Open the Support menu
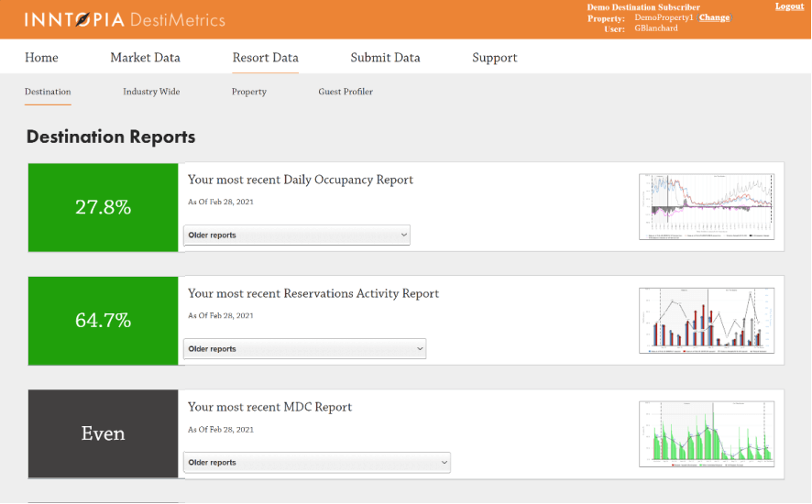The height and width of the screenshot is (504, 812). [x=494, y=58]
